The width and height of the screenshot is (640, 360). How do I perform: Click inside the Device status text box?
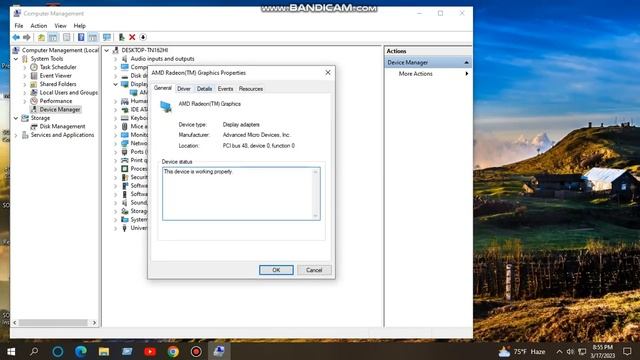click(238, 194)
